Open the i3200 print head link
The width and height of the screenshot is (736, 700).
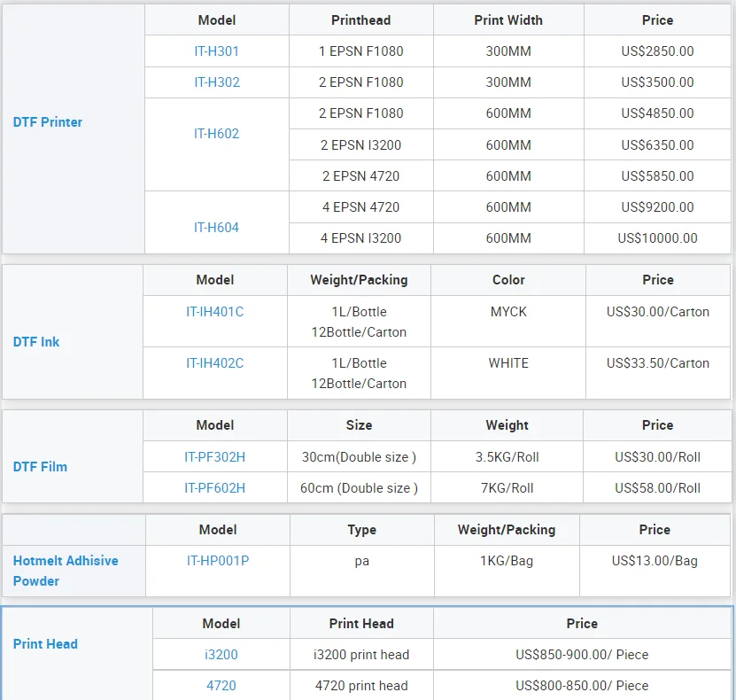[221, 655]
